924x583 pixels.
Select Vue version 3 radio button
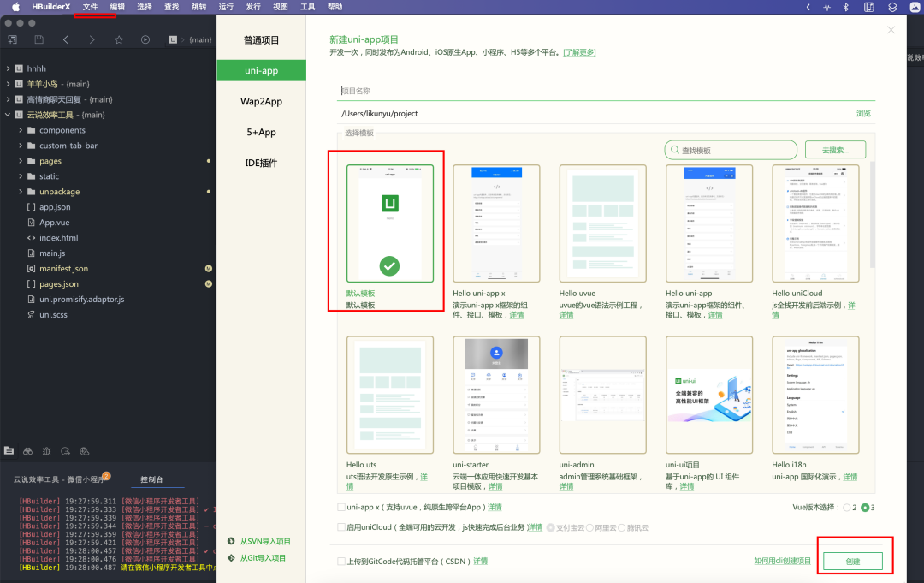tap(865, 508)
